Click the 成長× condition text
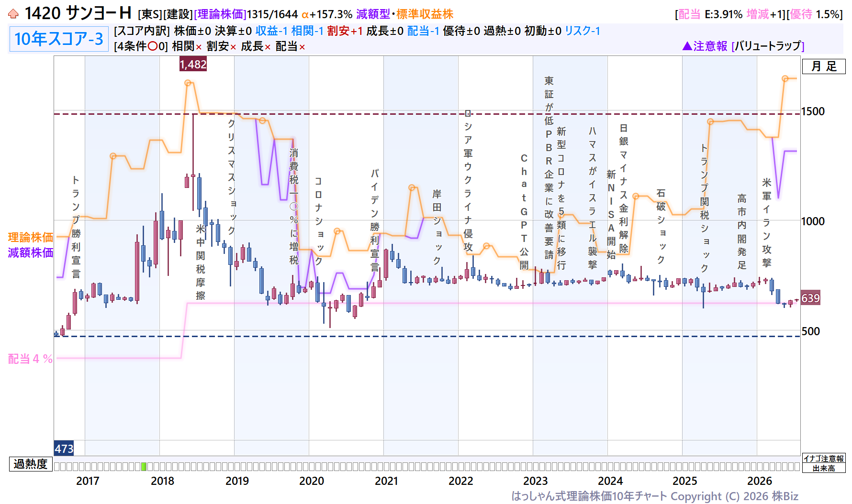This screenshot has width=852, height=504. 256,46
